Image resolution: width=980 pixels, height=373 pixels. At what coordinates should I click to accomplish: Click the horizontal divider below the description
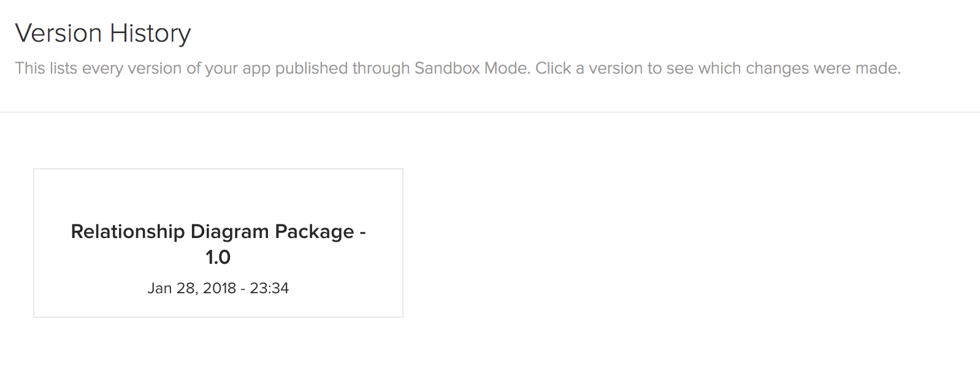[x=490, y=112]
